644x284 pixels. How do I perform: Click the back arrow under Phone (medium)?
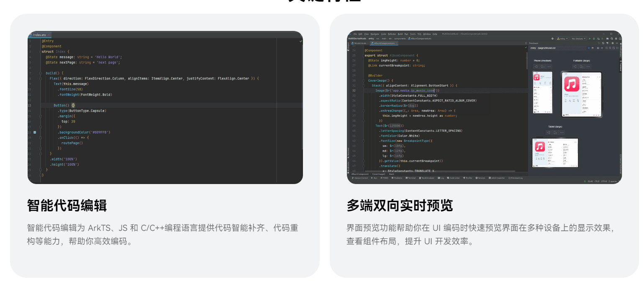[x=536, y=67]
